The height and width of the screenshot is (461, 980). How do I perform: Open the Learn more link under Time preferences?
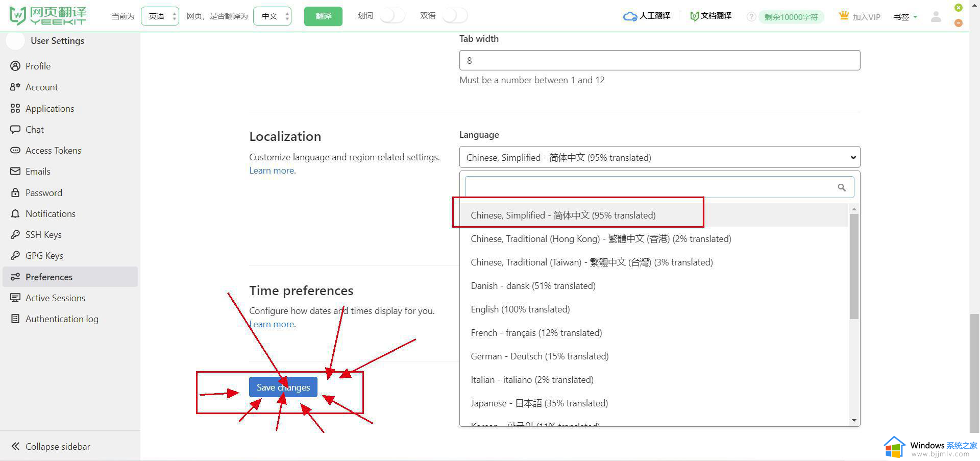pyautogui.click(x=272, y=324)
